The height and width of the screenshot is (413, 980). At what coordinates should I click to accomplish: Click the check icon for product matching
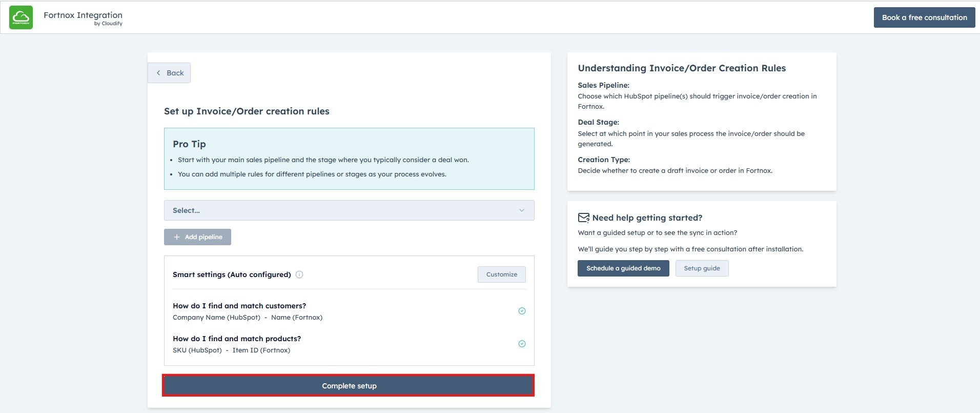522,344
